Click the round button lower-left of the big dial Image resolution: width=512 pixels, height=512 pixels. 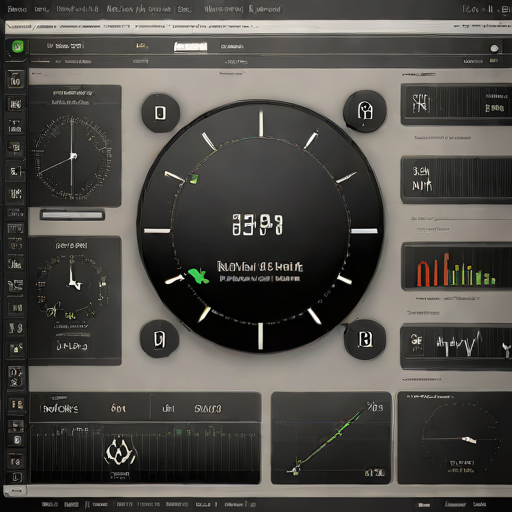point(159,339)
